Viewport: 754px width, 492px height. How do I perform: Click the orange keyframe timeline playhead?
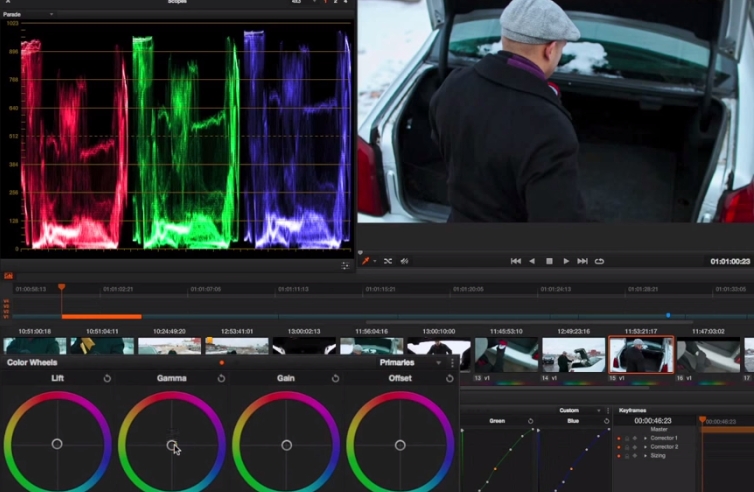click(703, 420)
